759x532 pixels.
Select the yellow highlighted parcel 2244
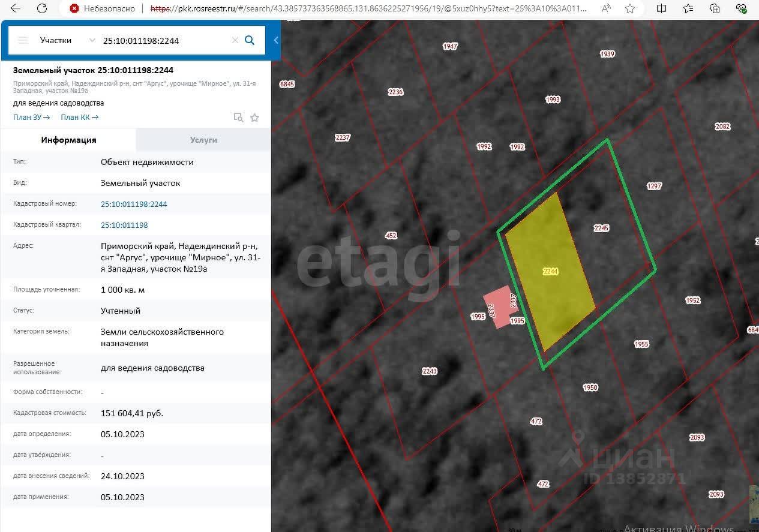pos(550,271)
